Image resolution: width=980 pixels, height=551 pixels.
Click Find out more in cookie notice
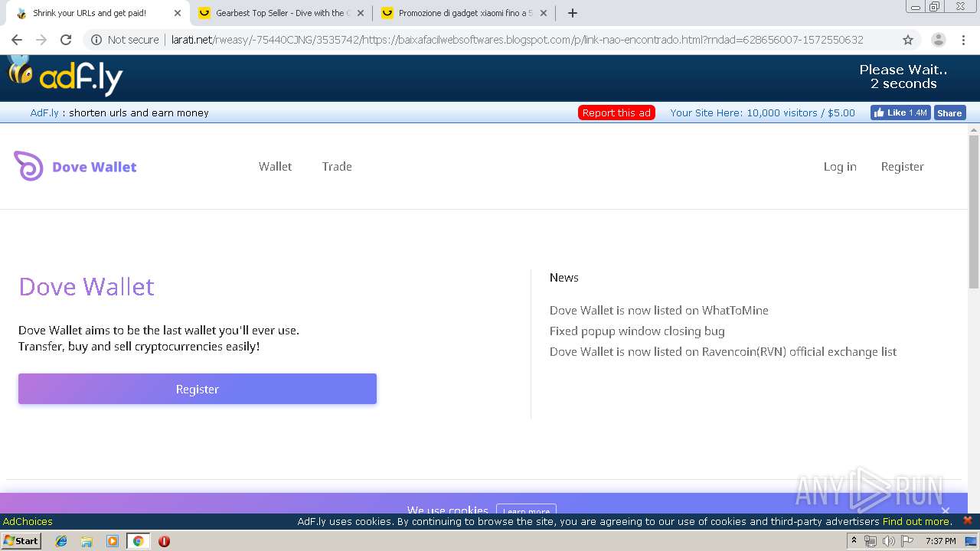[x=916, y=521]
